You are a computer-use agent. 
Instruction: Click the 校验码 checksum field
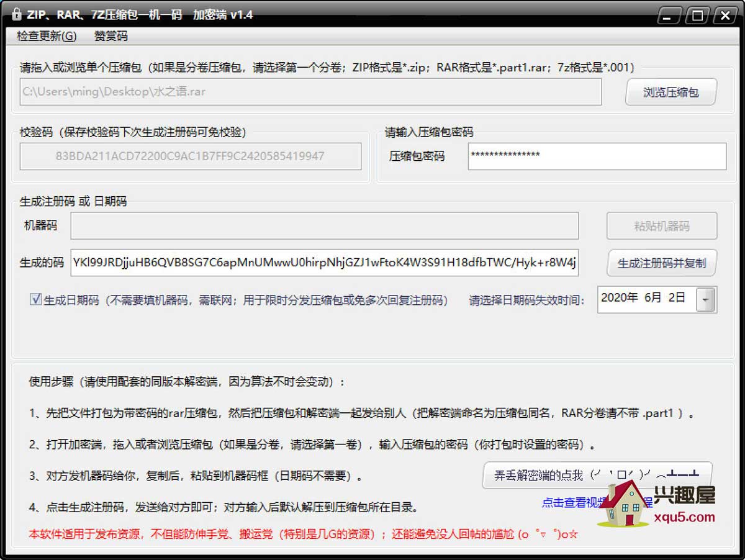190,156
